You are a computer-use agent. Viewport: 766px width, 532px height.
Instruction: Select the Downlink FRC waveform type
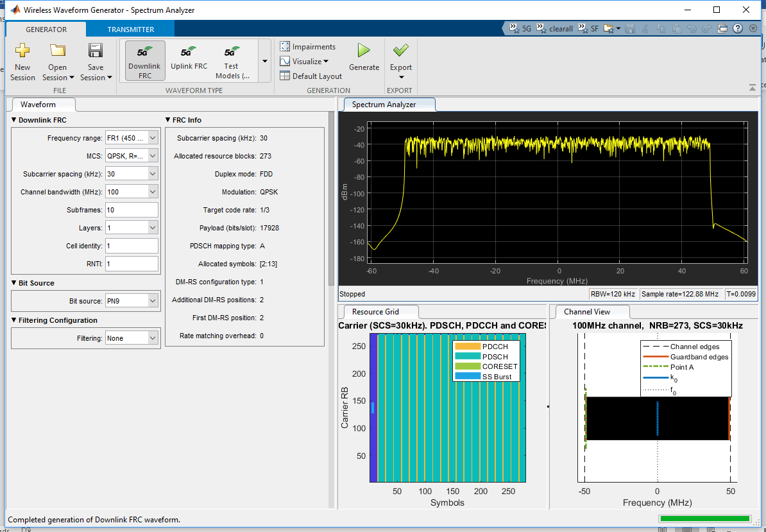click(144, 60)
